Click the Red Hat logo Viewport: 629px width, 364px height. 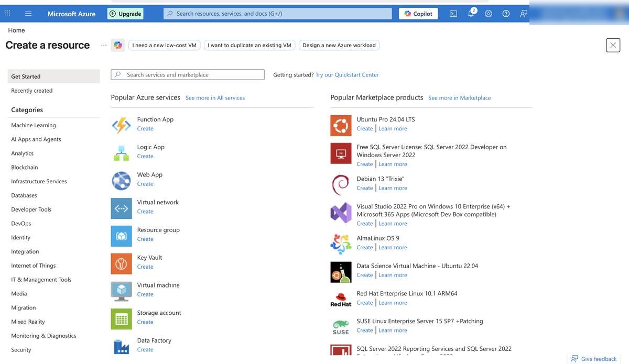(x=341, y=300)
